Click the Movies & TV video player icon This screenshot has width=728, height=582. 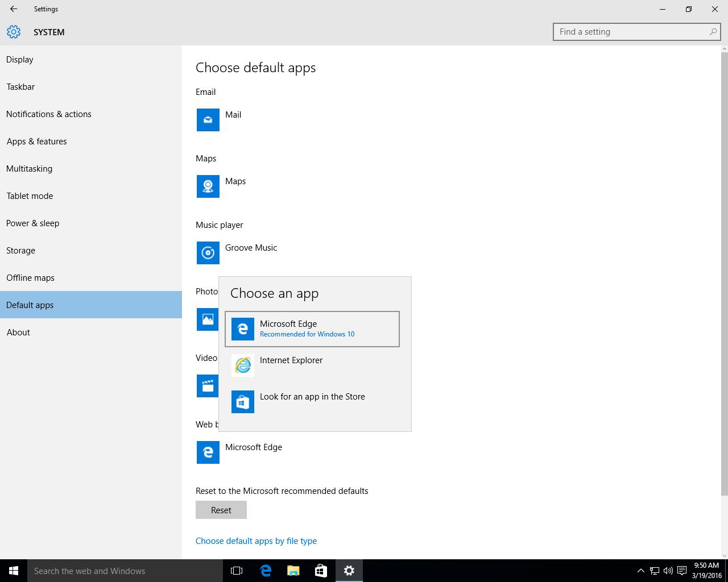[208, 386]
